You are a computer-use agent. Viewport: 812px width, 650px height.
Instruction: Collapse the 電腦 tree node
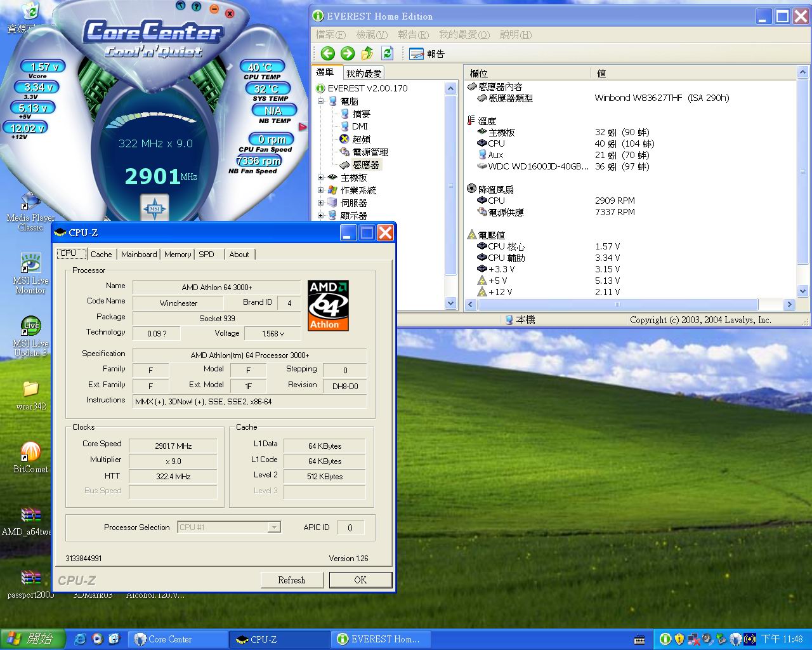[321, 101]
